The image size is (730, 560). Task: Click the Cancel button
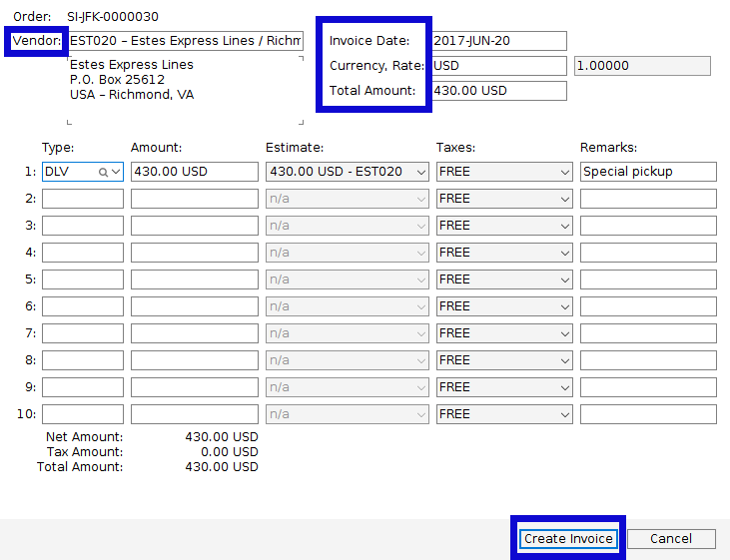click(671, 539)
